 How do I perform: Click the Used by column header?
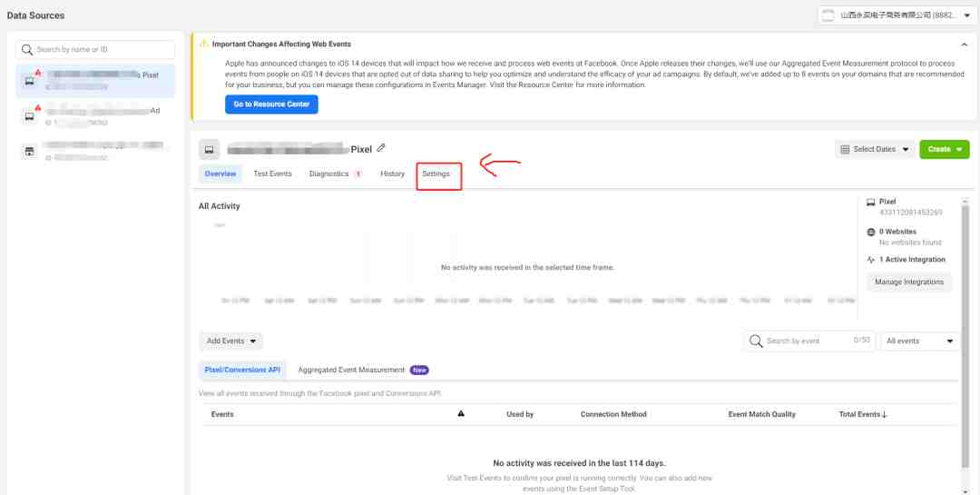tap(520, 414)
